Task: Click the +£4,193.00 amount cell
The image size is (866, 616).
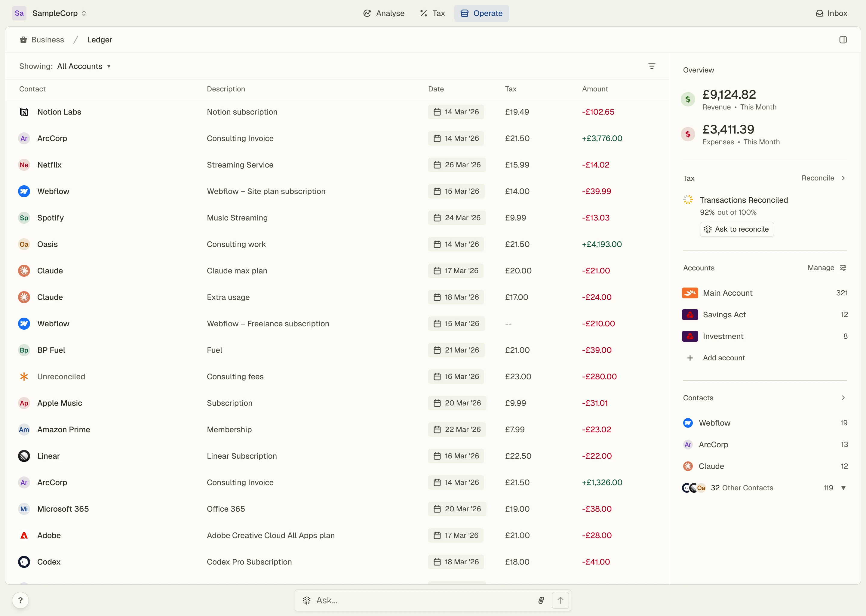Action: pyautogui.click(x=602, y=244)
